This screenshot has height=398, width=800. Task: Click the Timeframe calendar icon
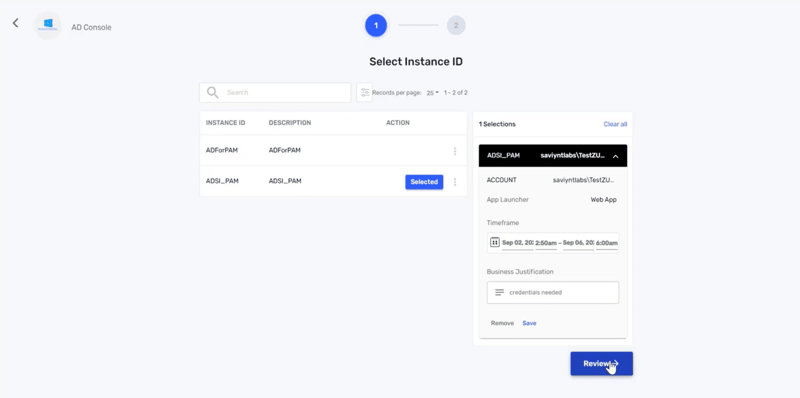pyautogui.click(x=494, y=242)
